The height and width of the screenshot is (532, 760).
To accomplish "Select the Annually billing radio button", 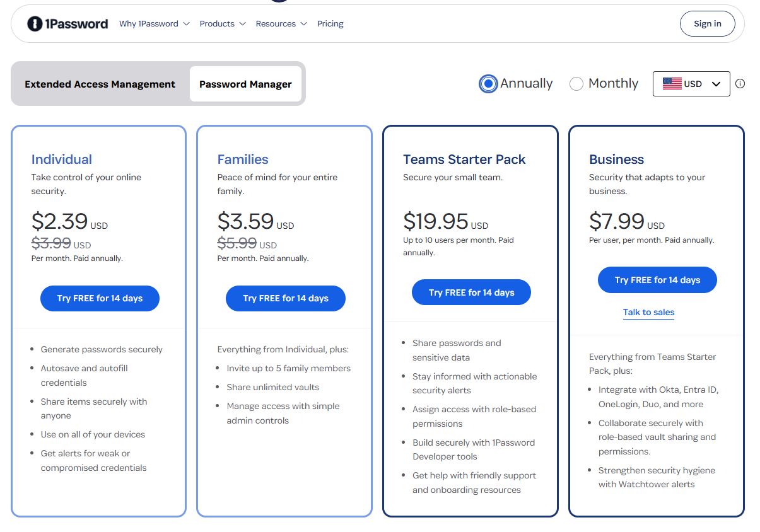I will [488, 83].
